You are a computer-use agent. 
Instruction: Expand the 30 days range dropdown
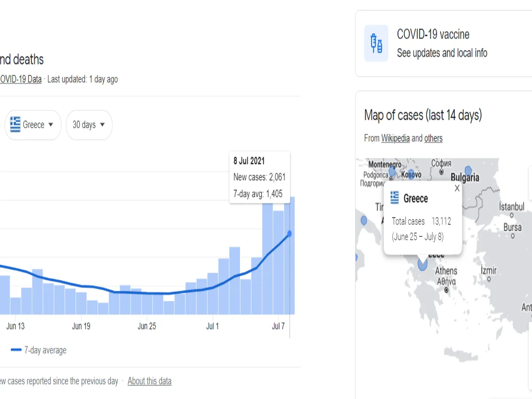point(89,125)
